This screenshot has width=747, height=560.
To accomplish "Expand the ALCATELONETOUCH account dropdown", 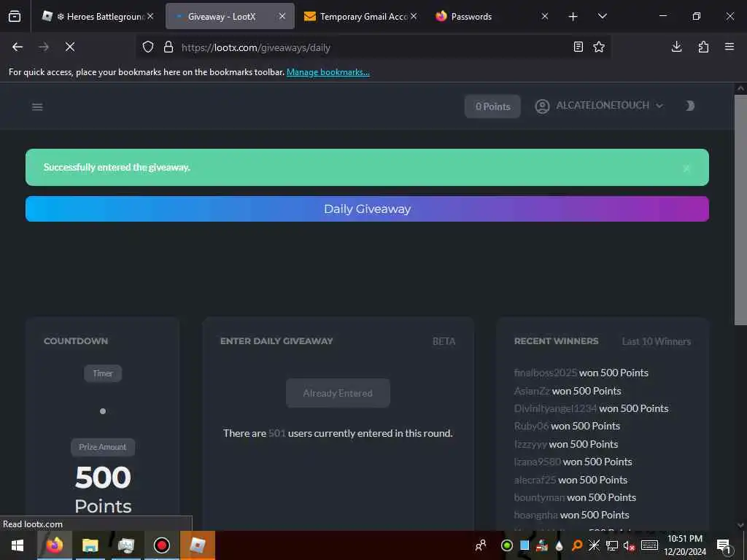I will 599,106.
